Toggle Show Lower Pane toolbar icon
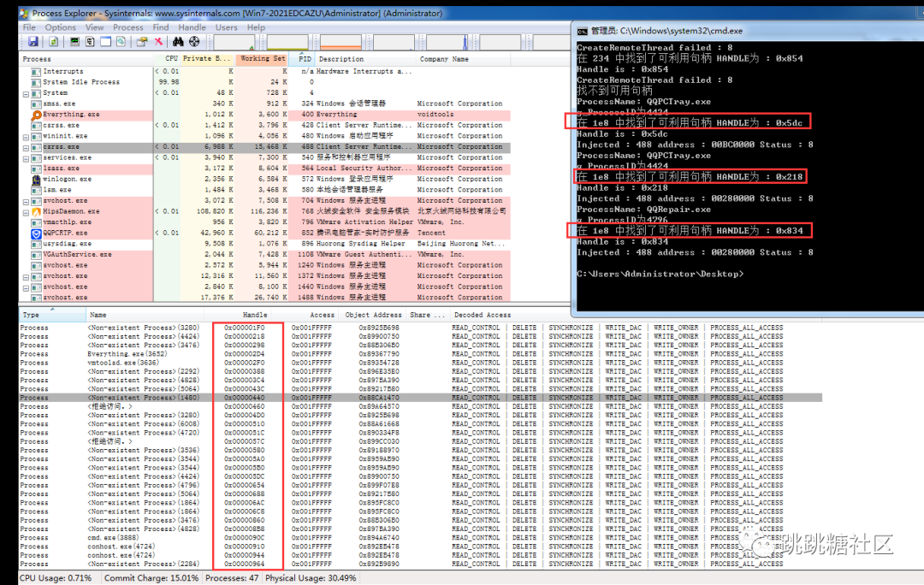 pyautogui.click(x=105, y=42)
